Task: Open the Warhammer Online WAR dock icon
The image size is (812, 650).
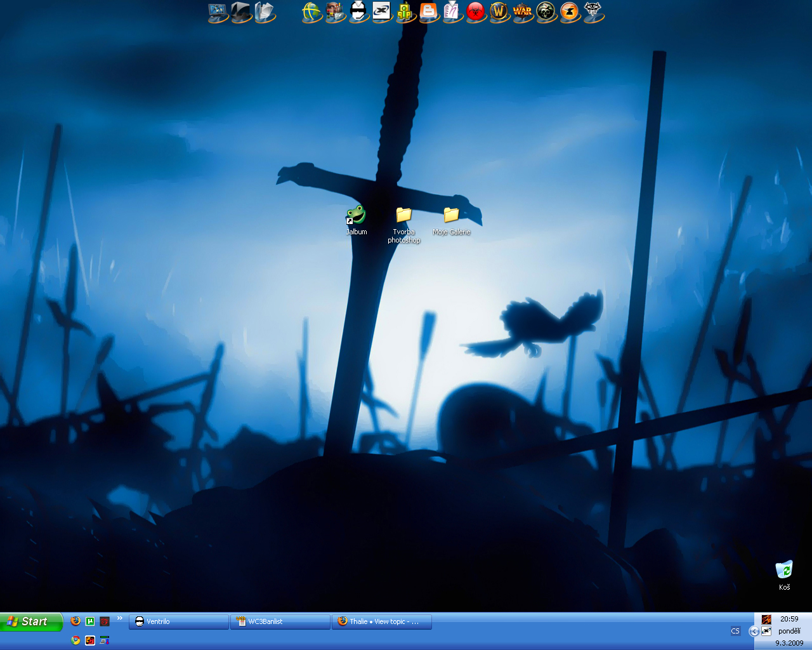Action: coord(522,11)
